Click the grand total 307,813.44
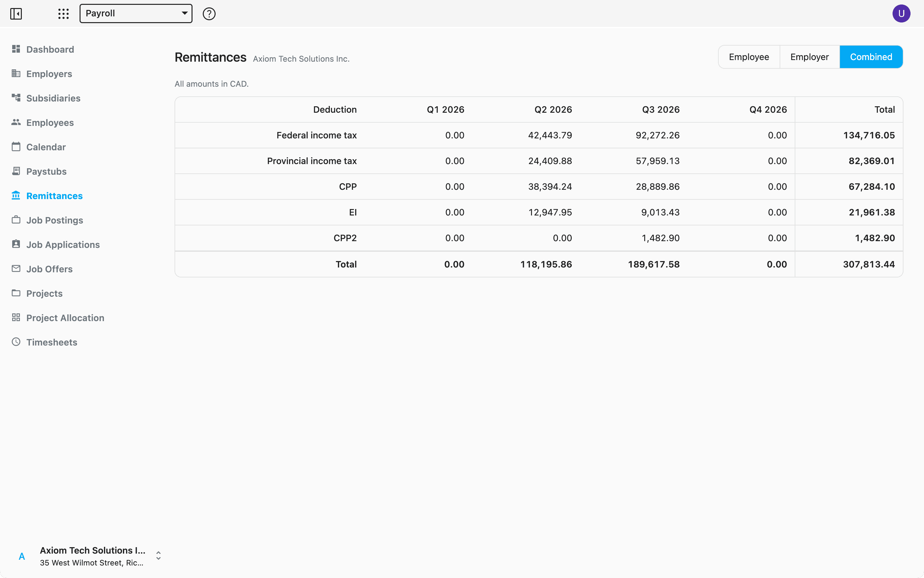This screenshot has width=924, height=578. click(868, 264)
